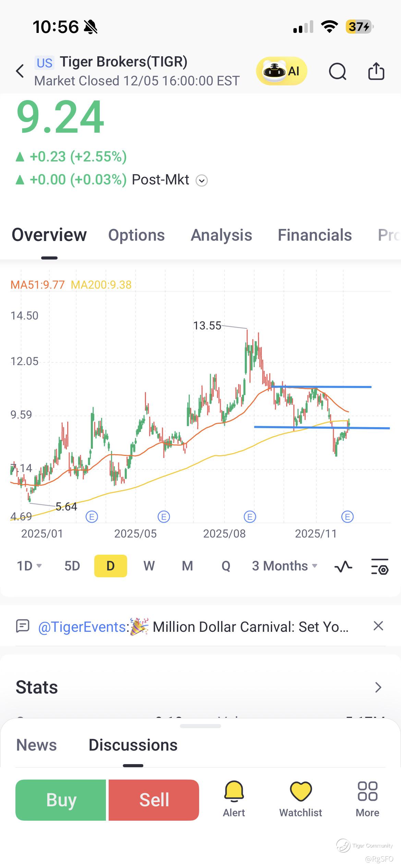Tap earnings marker near 2025/08
This screenshot has height=868, width=401.
pyautogui.click(x=250, y=517)
